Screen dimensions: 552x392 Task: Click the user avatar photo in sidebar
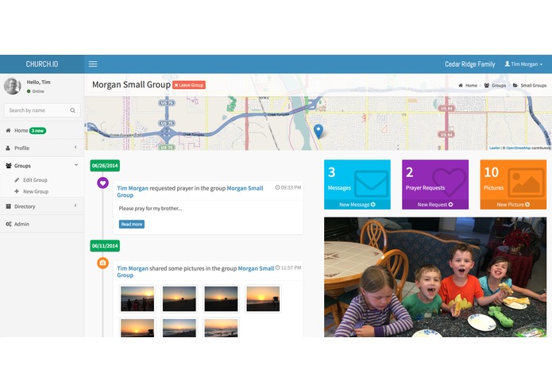[13, 86]
